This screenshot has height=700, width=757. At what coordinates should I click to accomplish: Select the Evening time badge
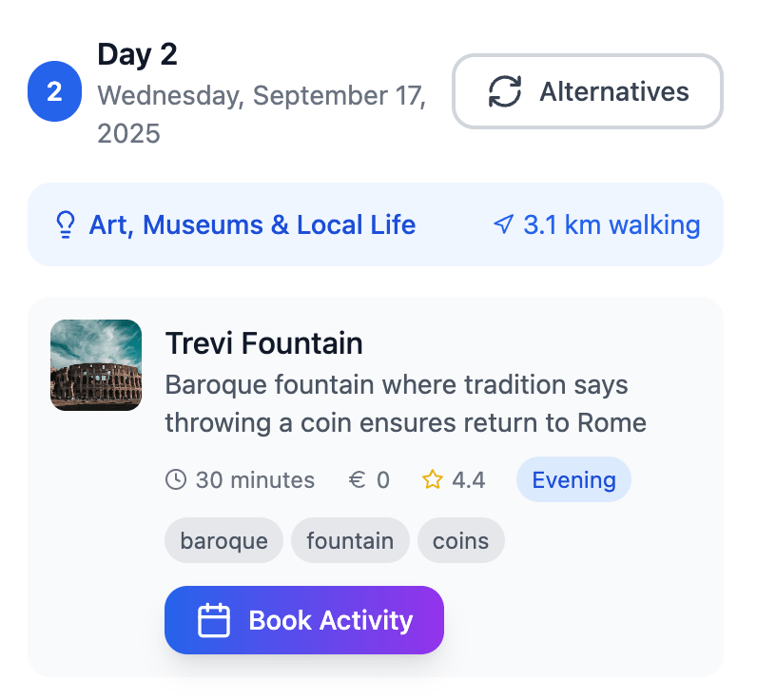pyautogui.click(x=573, y=479)
